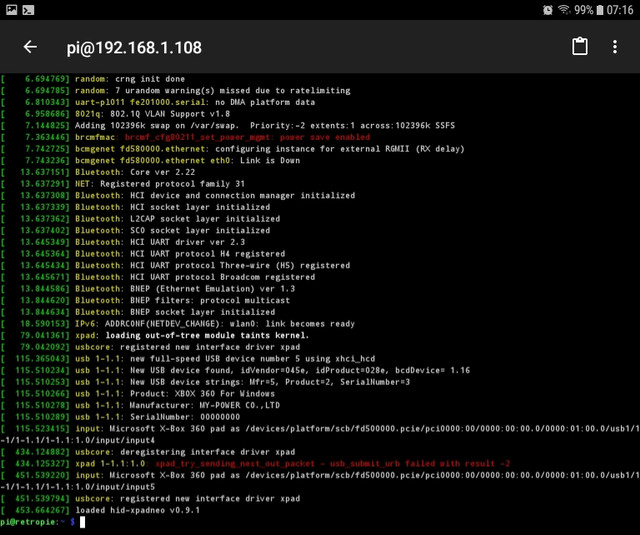Tap the 07:16 clock in status bar
This screenshot has height=535, width=640.
click(x=620, y=10)
